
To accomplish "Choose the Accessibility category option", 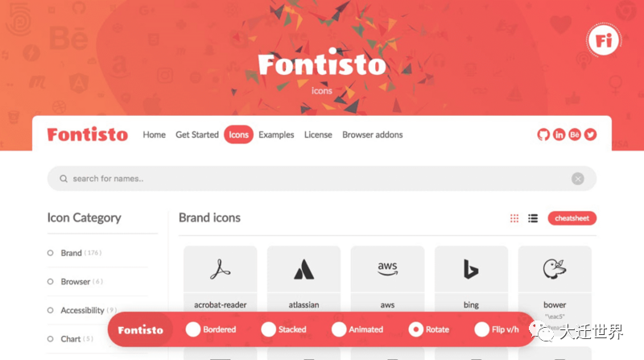I will tap(82, 310).
